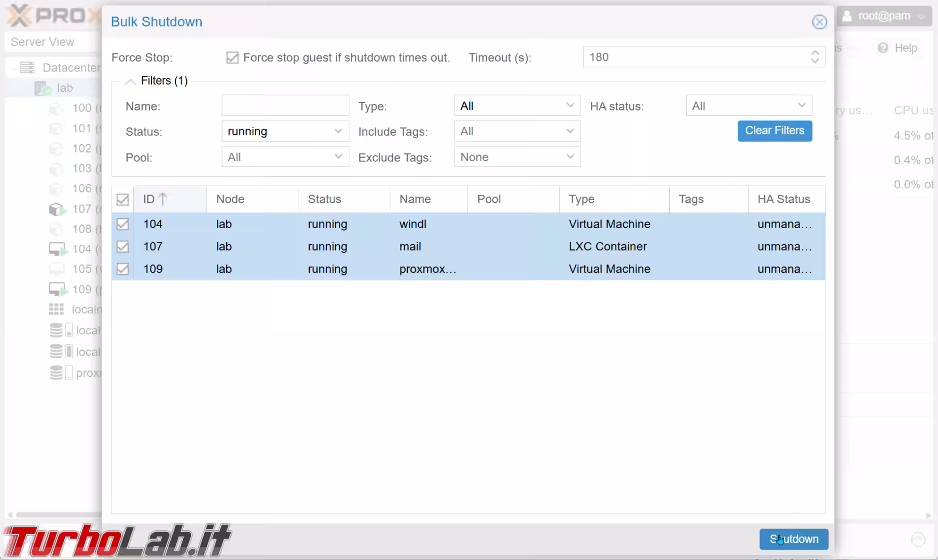Click the Datacenter server icon in tree
This screenshot has width=938, height=560.
point(27,67)
